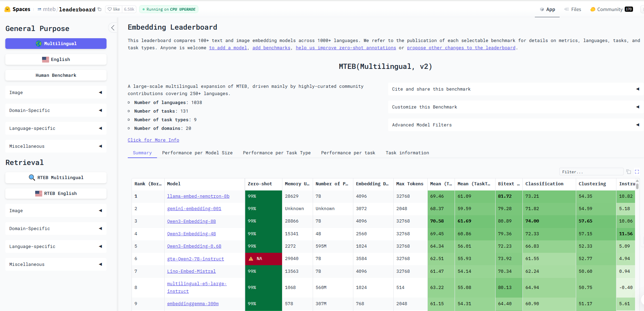The image size is (644, 311).
Task: Check the Running on CPU UPGRADE status badge
Action: tap(168, 9)
